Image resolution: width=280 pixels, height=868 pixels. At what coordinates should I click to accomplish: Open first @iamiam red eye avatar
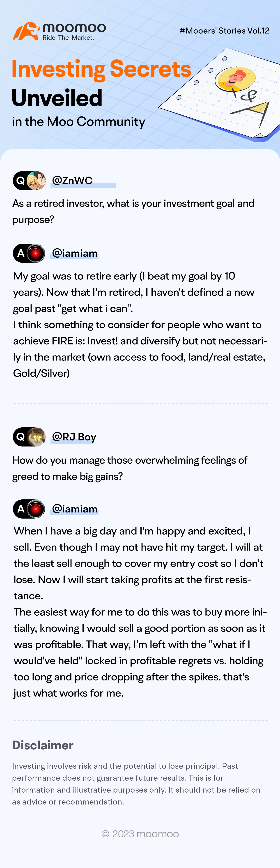pyautogui.click(x=36, y=253)
